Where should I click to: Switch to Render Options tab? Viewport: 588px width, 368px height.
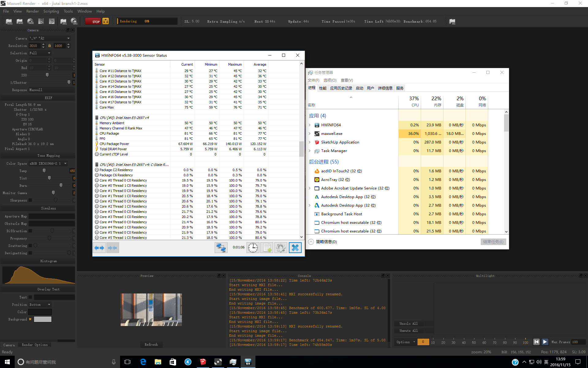pyautogui.click(x=35, y=345)
